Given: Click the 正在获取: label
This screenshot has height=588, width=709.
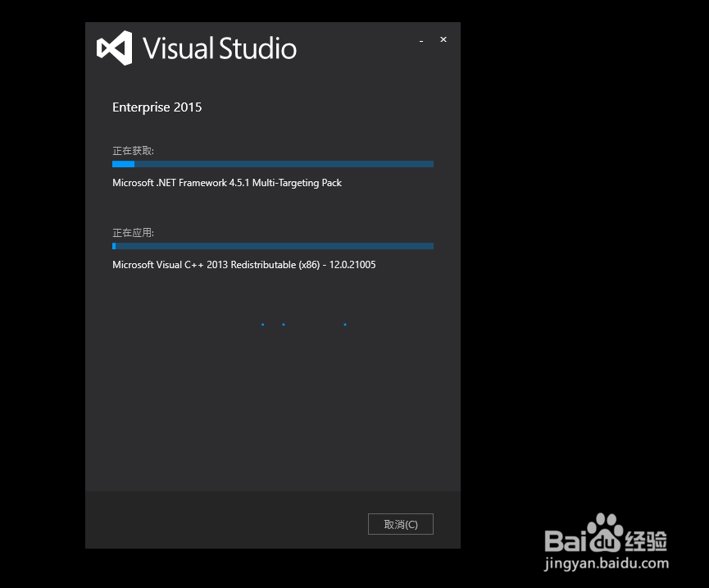Looking at the screenshot, I should click(133, 151).
